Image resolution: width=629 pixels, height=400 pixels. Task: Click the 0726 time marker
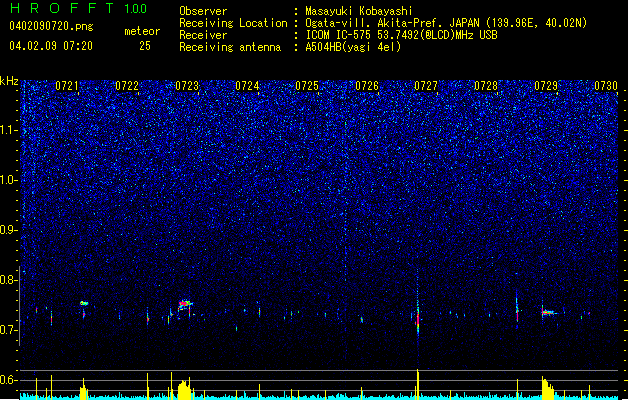click(x=367, y=85)
